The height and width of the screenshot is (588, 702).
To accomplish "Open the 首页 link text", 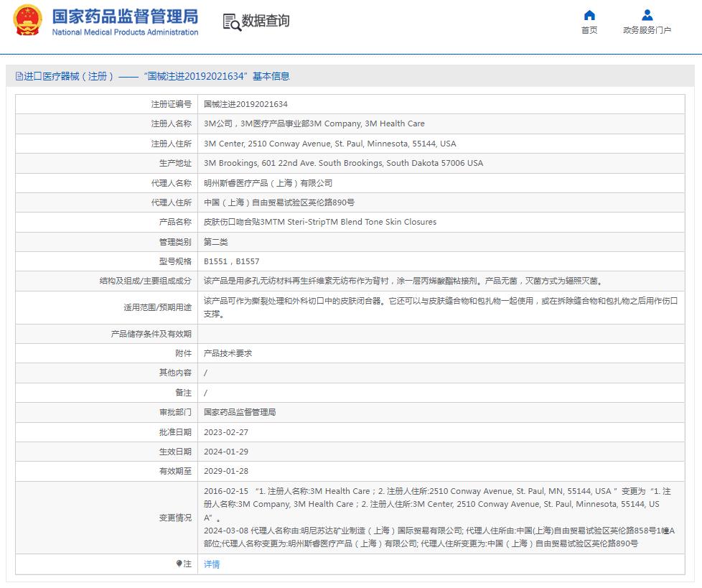I will (x=589, y=30).
